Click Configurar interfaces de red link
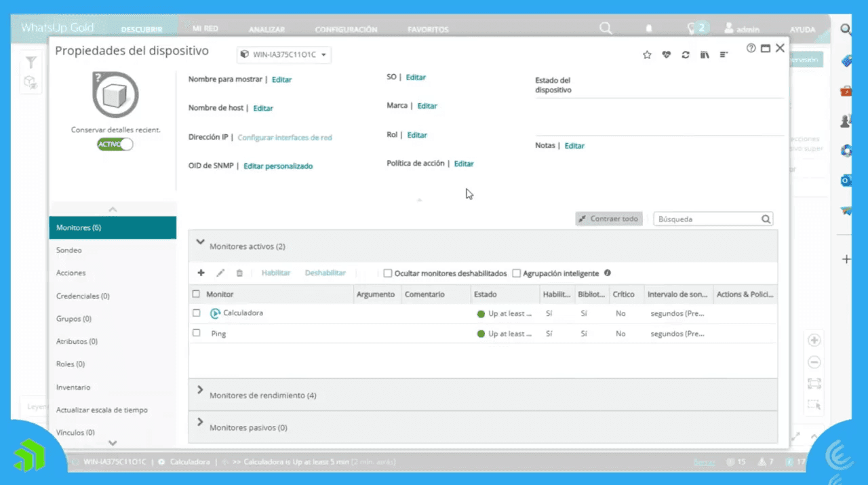This screenshot has height=485, width=868. coord(285,137)
